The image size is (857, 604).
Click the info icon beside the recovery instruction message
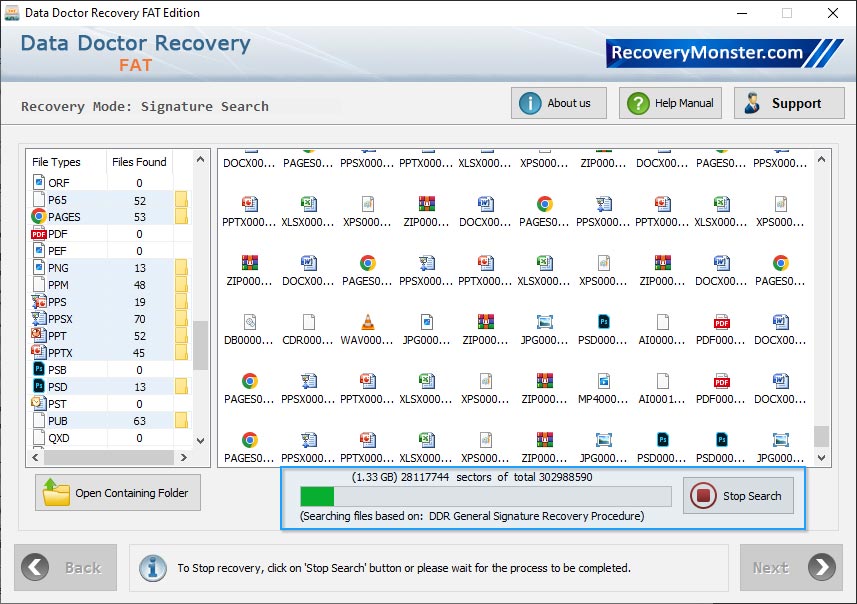(x=152, y=567)
